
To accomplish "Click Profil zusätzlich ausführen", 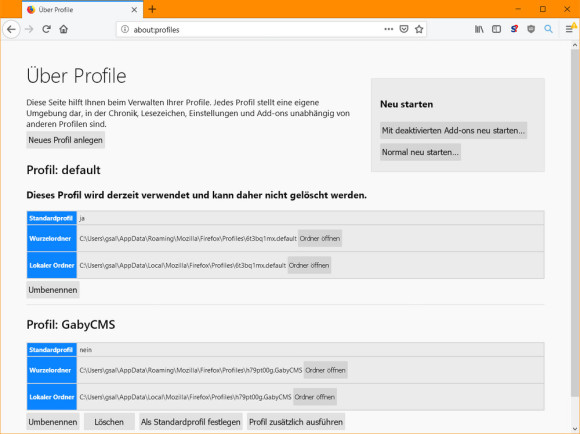I will [x=296, y=422].
